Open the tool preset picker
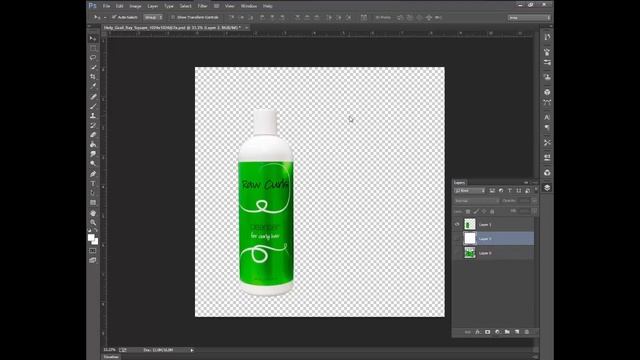 (99, 17)
